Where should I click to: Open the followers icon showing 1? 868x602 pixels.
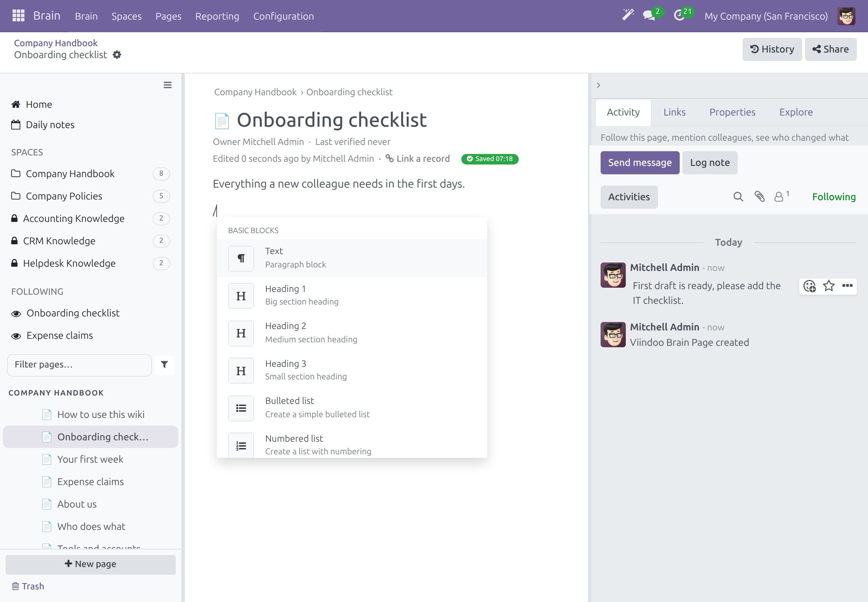click(781, 196)
